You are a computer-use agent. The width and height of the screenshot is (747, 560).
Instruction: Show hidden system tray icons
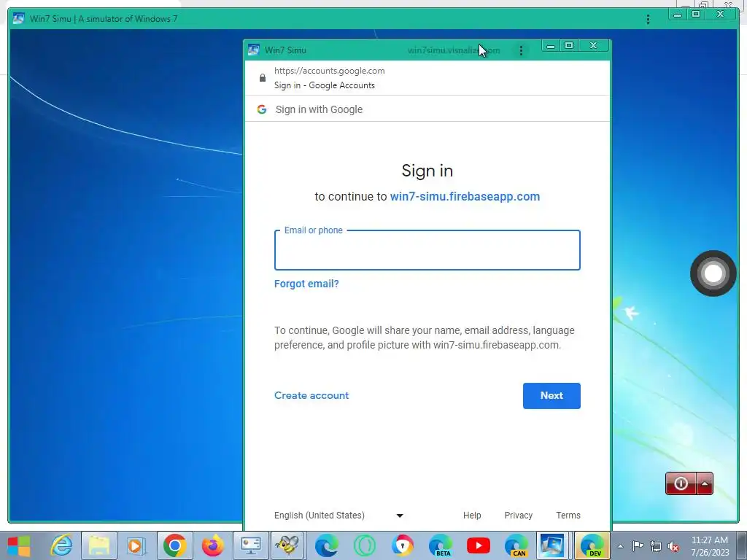coord(620,546)
